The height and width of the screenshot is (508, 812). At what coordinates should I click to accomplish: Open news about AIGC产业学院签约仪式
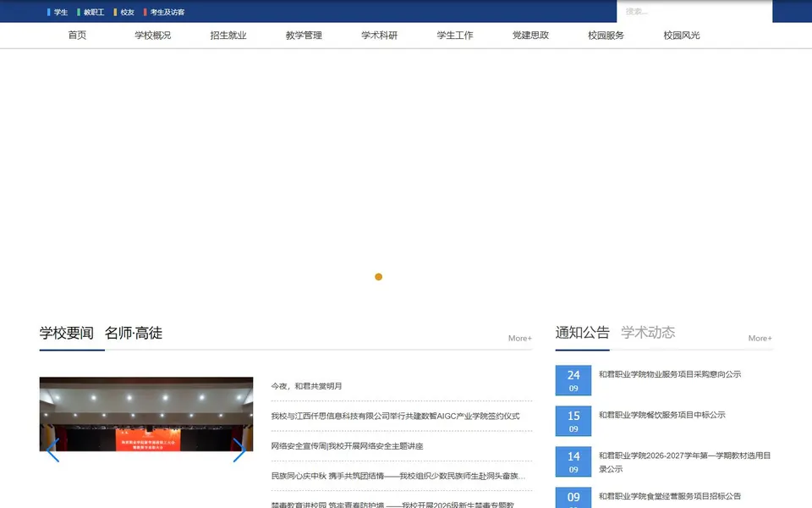395,417
